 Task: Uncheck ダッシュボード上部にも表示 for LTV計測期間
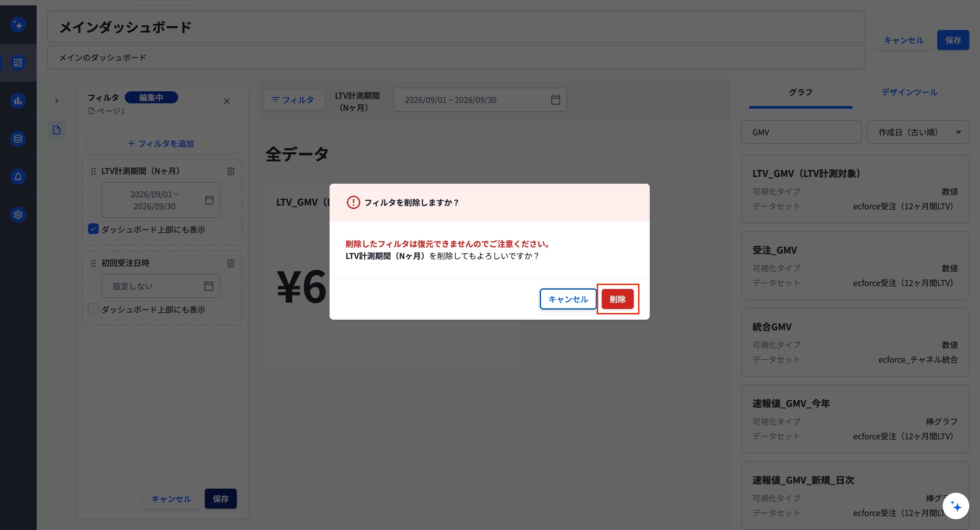pos(93,229)
